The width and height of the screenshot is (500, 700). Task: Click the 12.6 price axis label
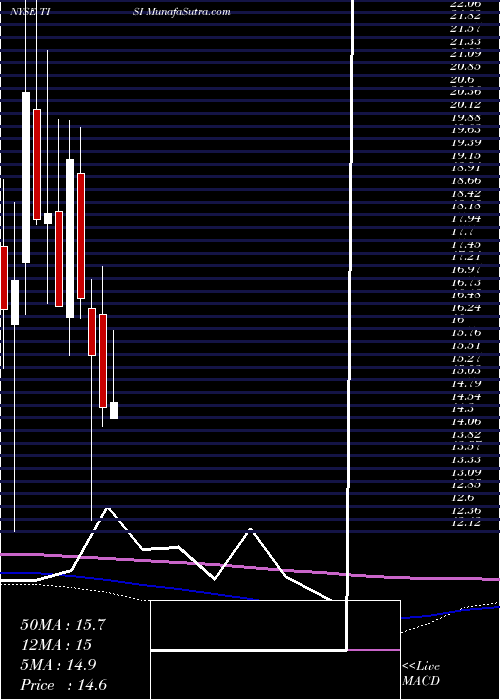(x=462, y=497)
